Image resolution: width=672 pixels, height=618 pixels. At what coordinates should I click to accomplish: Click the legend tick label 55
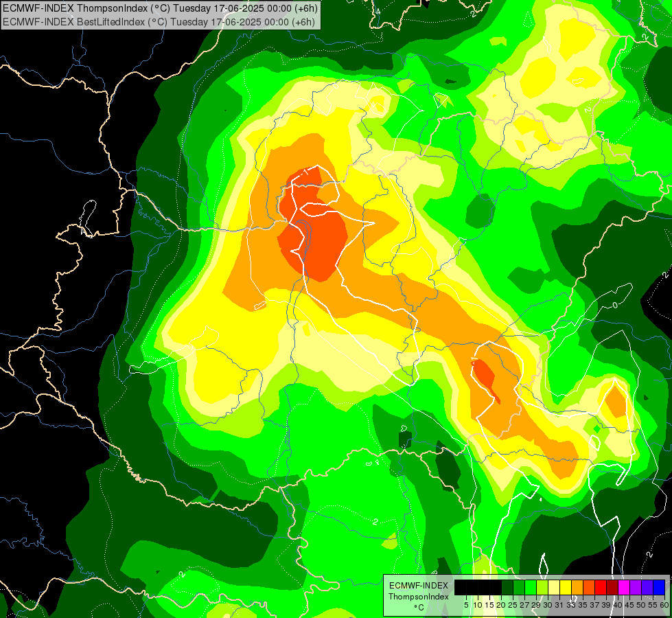point(653,605)
